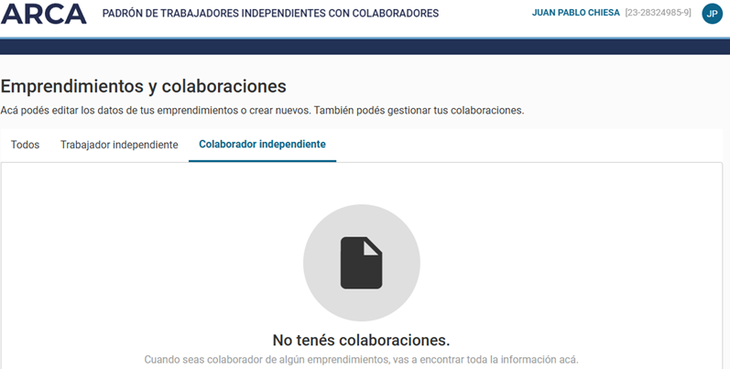Select the CUIT number 23-28324985-9

(x=658, y=13)
